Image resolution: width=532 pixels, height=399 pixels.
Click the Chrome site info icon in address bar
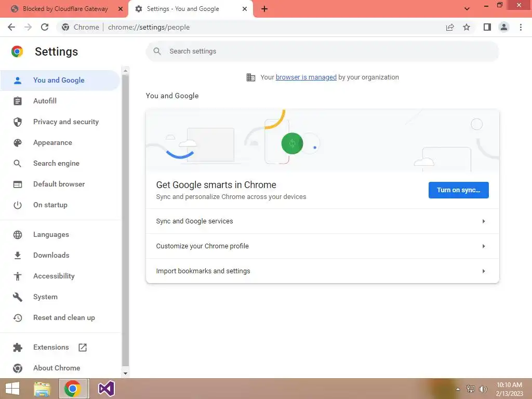pyautogui.click(x=65, y=27)
